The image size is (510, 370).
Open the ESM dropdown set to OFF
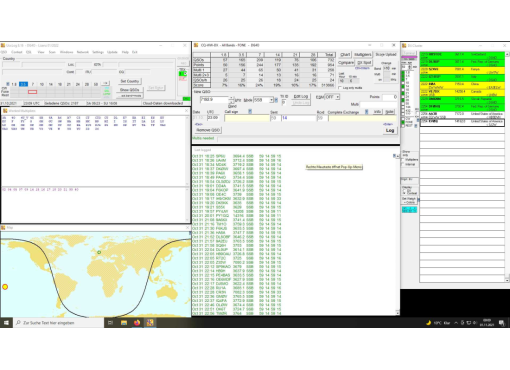(x=332, y=97)
